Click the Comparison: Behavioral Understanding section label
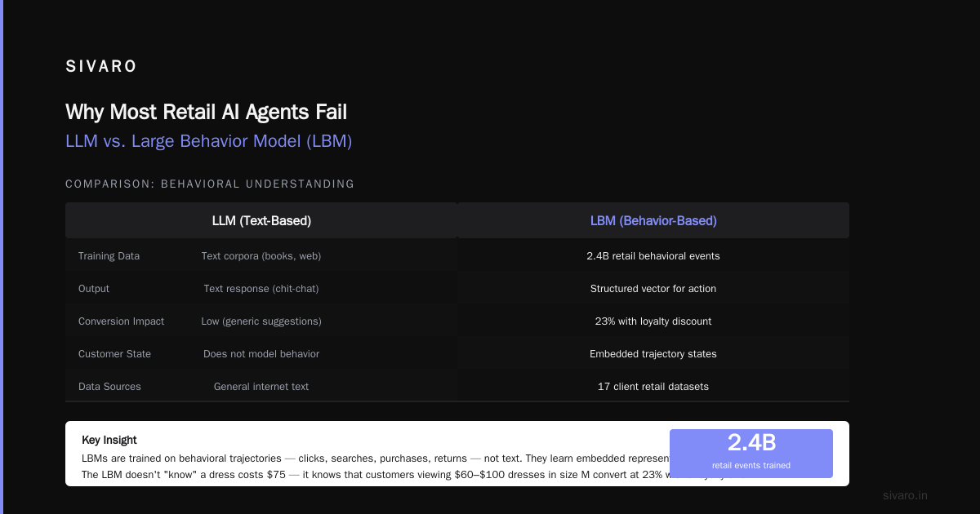Image resolution: width=980 pixels, height=514 pixels. (210, 184)
